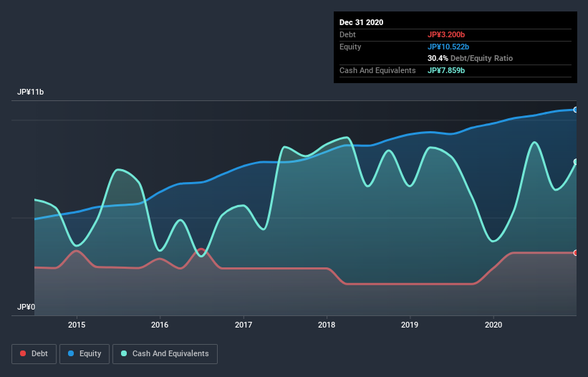
Task: Click the JP¥3.200b debt value
Action: [x=446, y=35]
